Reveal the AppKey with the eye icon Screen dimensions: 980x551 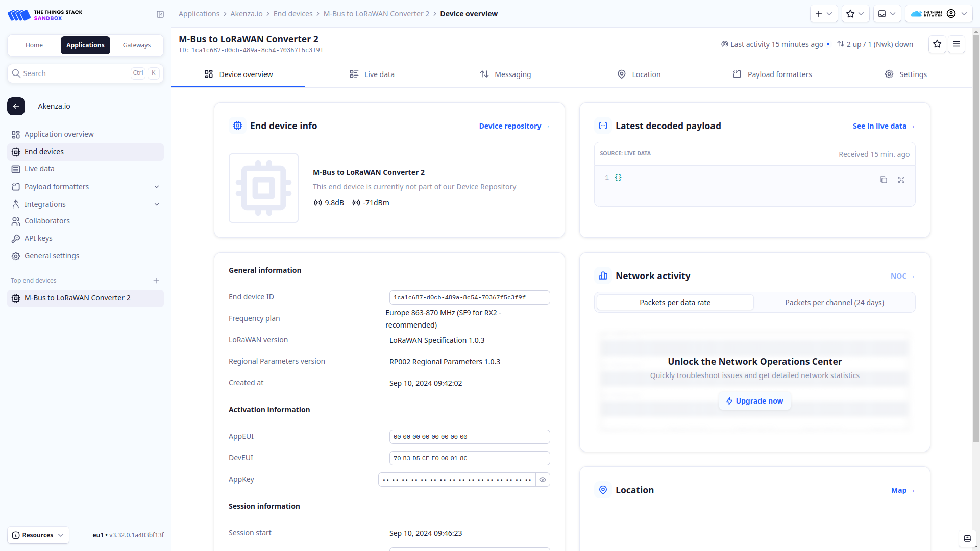pos(543,480)
